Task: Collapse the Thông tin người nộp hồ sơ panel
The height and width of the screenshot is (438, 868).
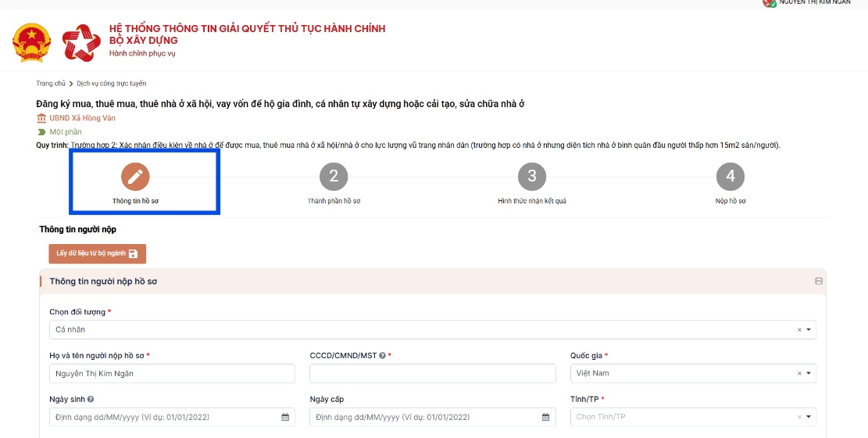Action: click(819, 282)
